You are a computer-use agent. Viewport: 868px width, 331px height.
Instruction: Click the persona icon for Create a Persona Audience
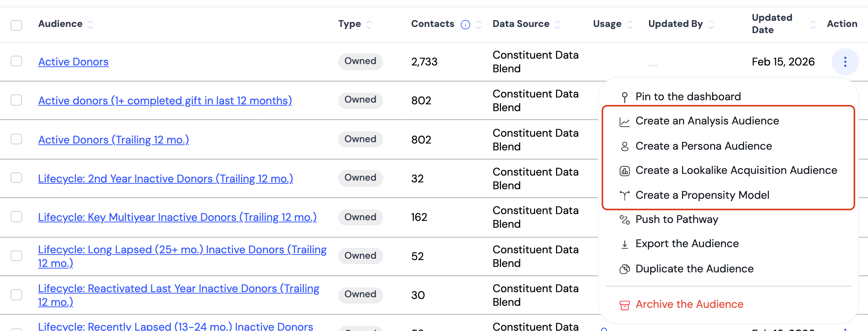625,146
